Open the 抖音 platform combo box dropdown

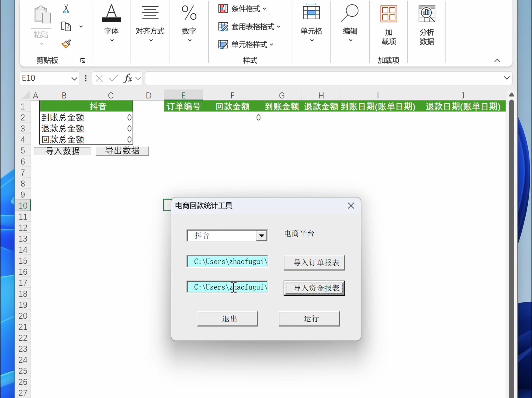(262, 236)
